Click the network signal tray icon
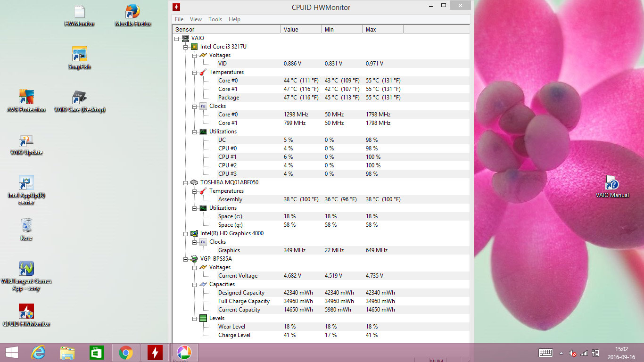 (584, 353)
